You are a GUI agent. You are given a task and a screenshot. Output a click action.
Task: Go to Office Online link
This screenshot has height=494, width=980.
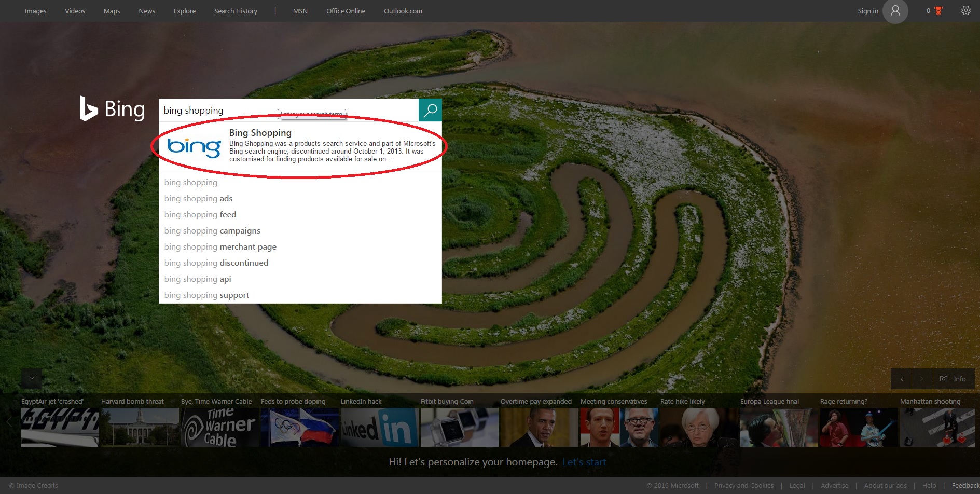click(346, 11)
